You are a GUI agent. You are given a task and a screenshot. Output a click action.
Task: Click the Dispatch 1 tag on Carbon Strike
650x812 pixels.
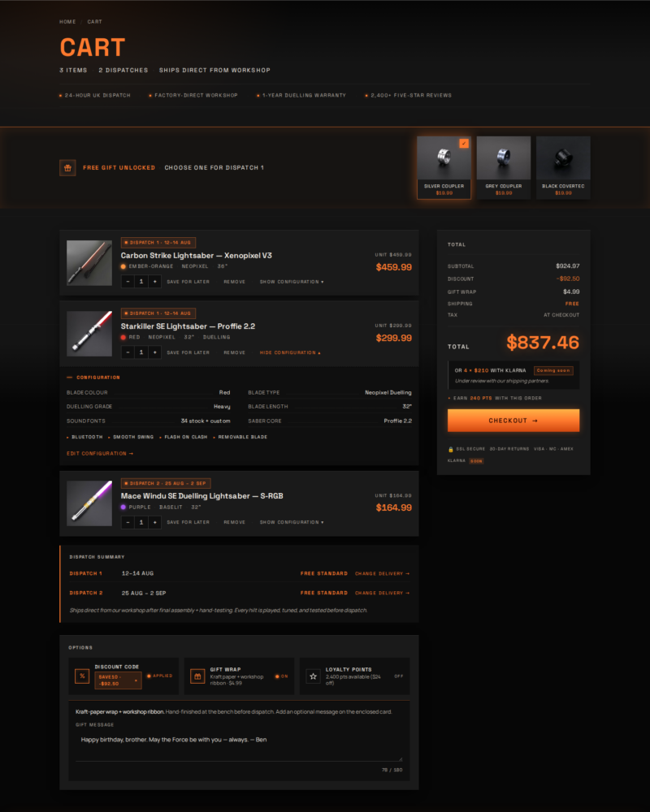point(158,242)
